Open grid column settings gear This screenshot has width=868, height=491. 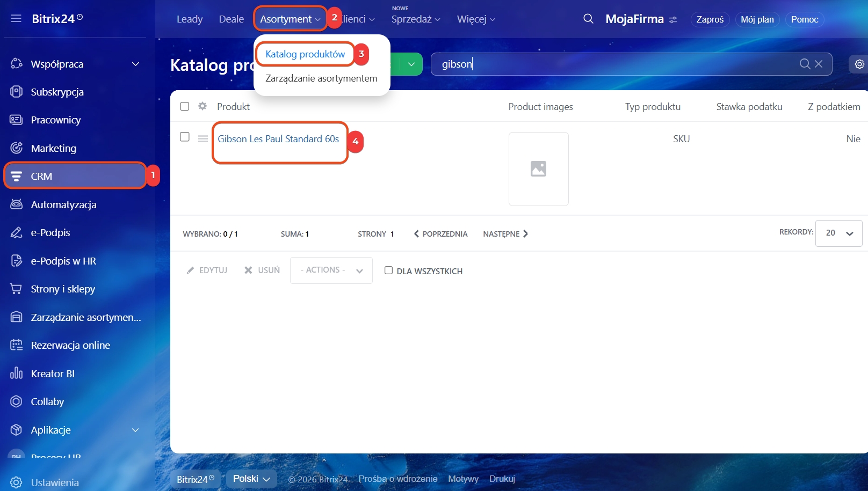202,106
